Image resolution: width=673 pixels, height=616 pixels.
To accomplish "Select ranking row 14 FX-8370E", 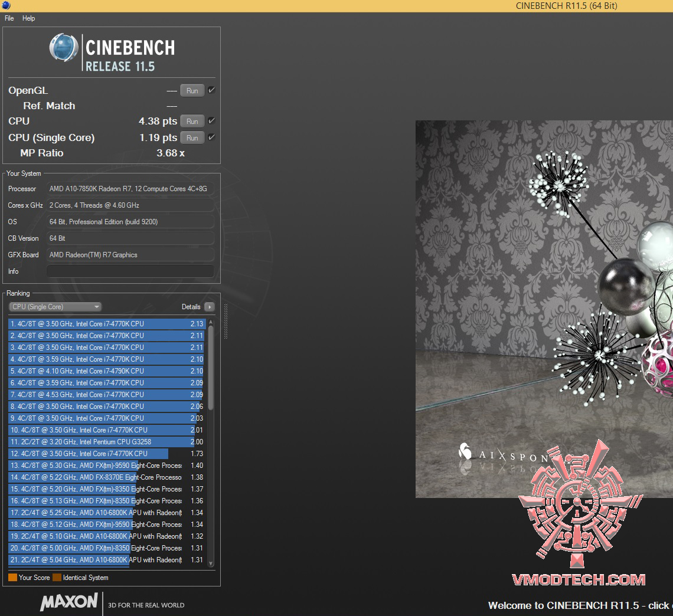I will 107,477.
